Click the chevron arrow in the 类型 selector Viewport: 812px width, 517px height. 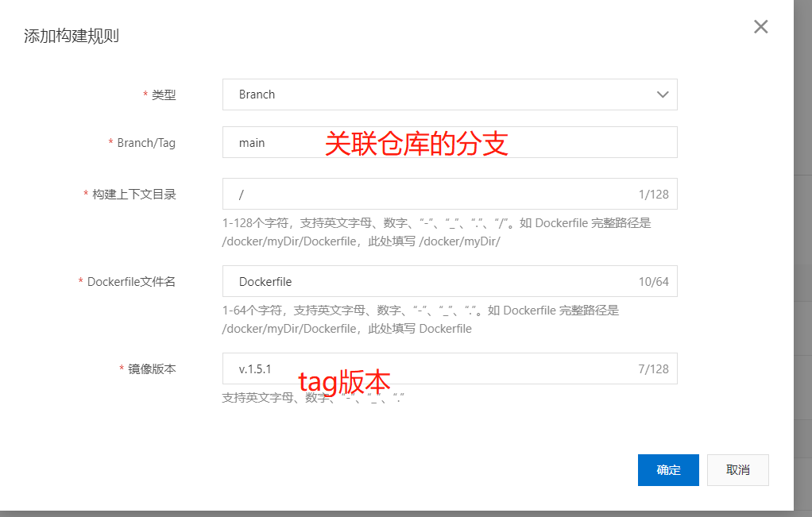663,95
